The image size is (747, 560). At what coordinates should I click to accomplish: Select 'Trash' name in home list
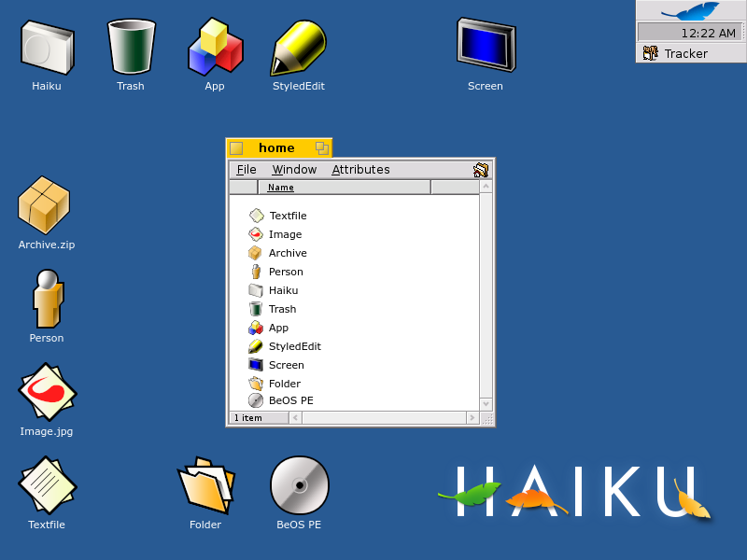click(283, 309)
